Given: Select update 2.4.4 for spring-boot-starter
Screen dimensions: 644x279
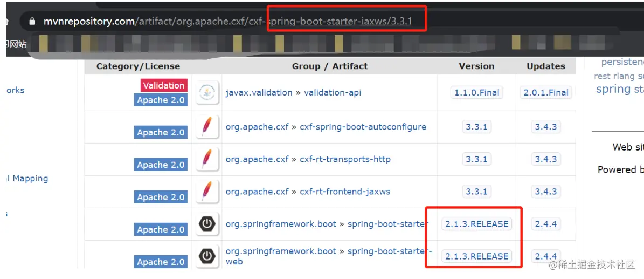Looking at the screenshot, I should pyautogui.click(x=546, y=224).
